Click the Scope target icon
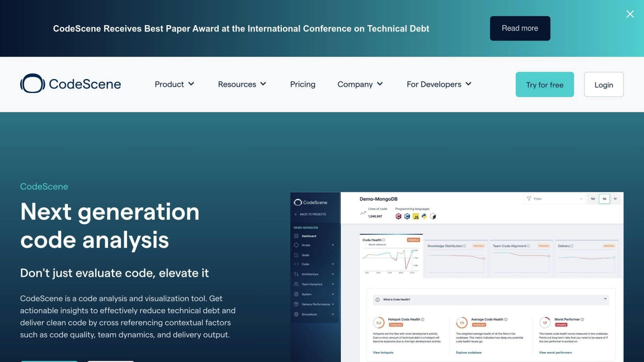This screenshot has width=644, height=362. click(x=296, y=245)
